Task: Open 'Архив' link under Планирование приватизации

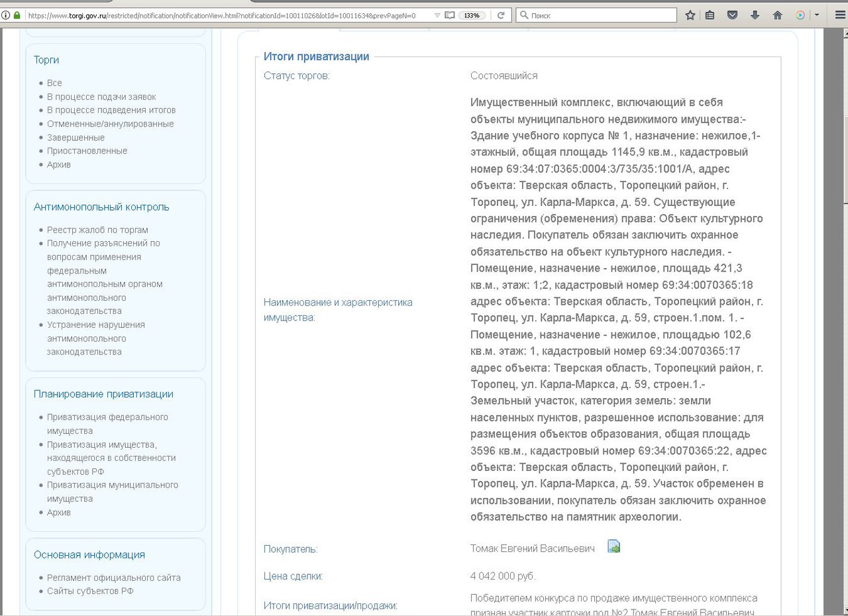Action: point(59,512)
